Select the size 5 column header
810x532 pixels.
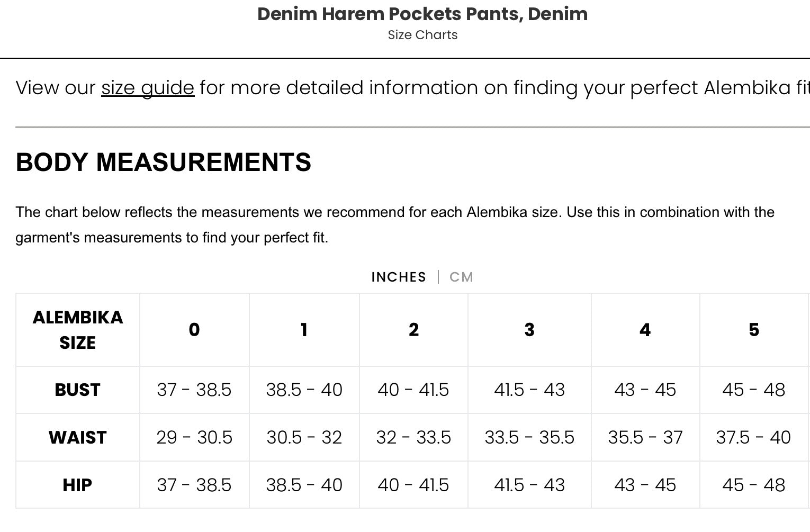tap(754, 330)
